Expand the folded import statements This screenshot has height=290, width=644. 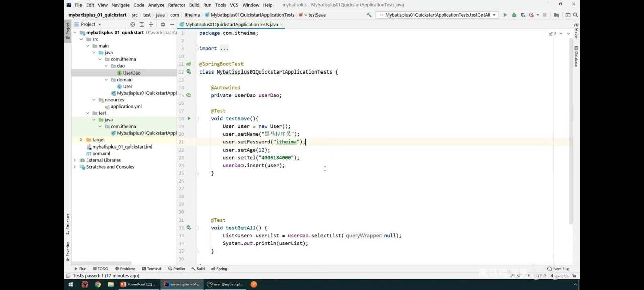224,48
